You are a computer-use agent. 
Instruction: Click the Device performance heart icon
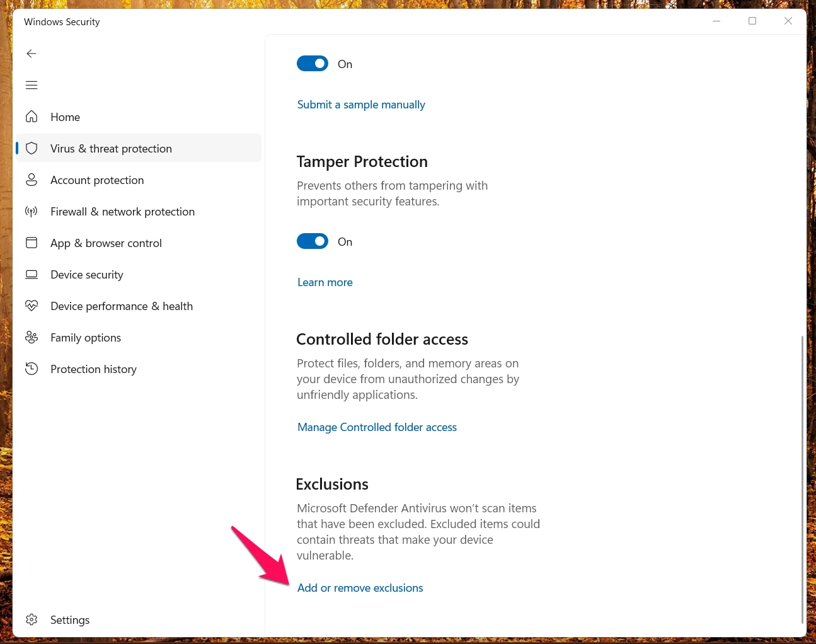click(x=32, y=306)
